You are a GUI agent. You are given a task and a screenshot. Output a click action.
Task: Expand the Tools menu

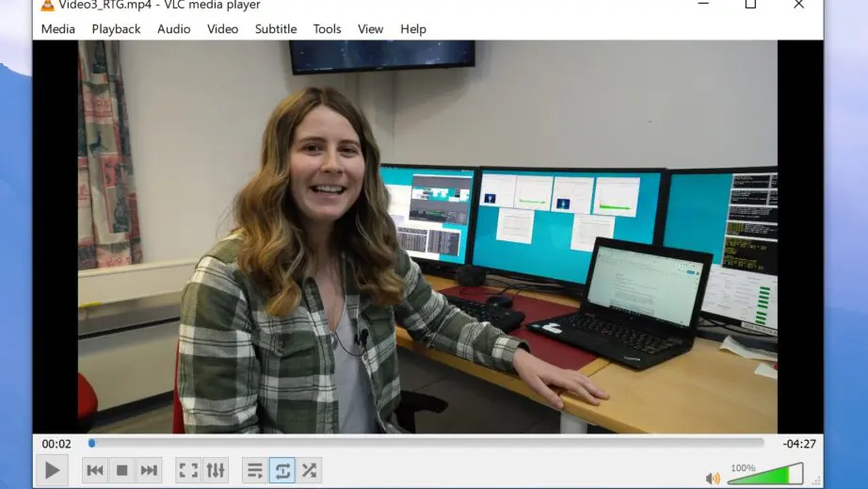pyautogui.click(x=327, y=28)
